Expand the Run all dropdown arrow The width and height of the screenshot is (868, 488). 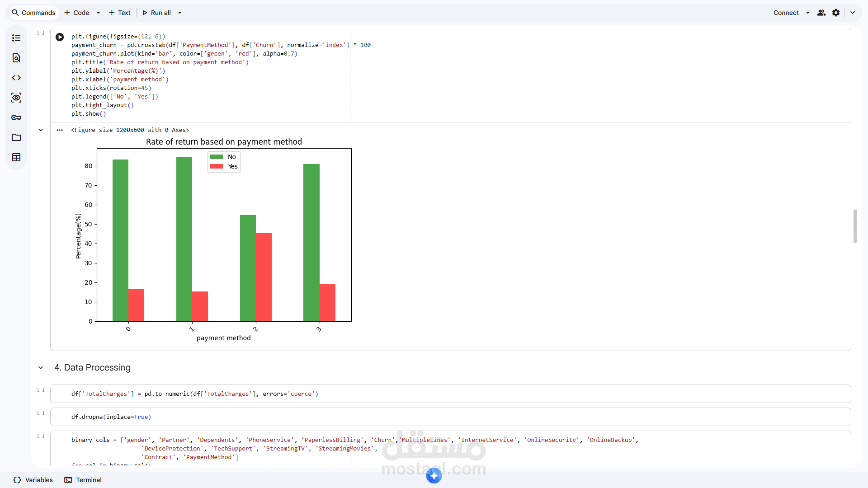(x=180, y=13)
